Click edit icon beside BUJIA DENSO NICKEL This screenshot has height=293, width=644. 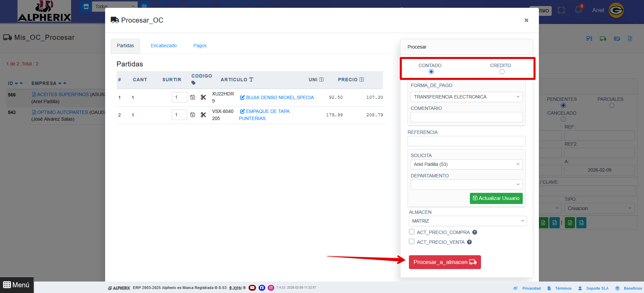[242, 97]
